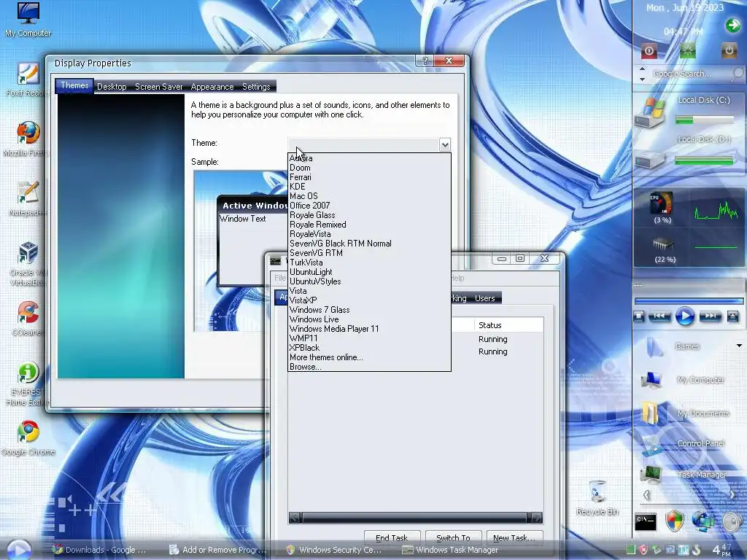Viewport: 747px width, 560px height.
Task: Open network connections sidebar icon
Action: pyautogui.click(x=703, y=521)
